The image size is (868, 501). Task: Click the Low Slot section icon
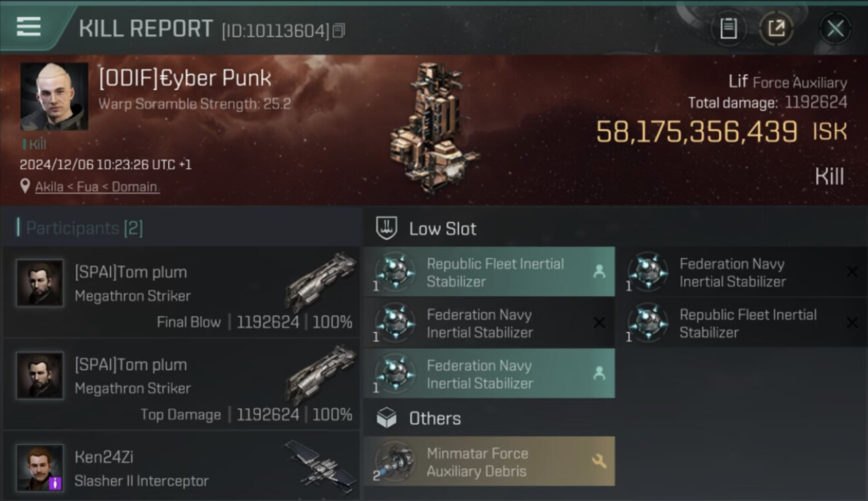coord(387,228)
